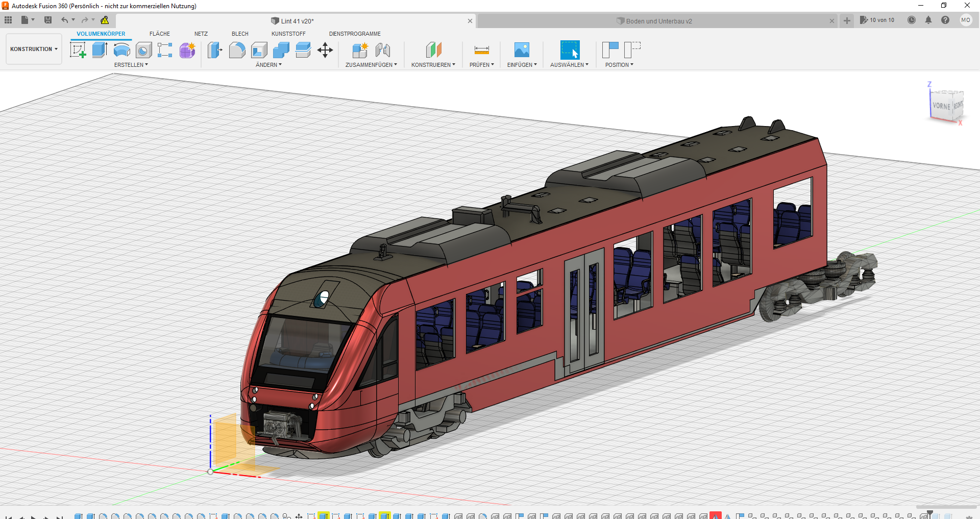Open the BLECH ribbon tab

tap(240, 34)
